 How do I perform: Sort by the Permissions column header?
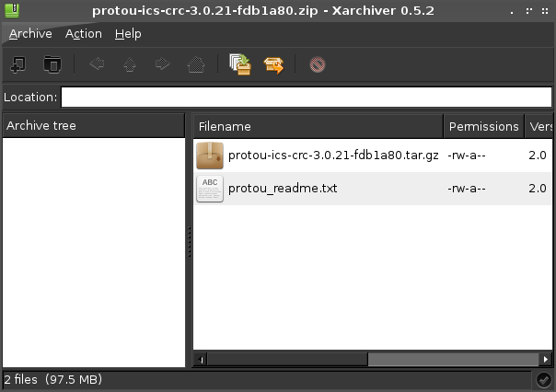coord(483,126)
